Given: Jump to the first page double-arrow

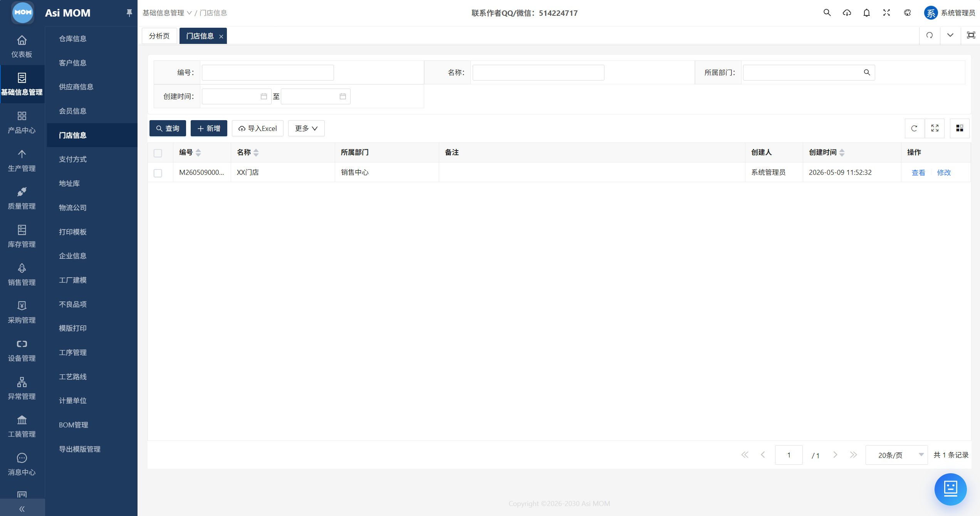Looking at the screenshot, I should [x=745, y=455].
